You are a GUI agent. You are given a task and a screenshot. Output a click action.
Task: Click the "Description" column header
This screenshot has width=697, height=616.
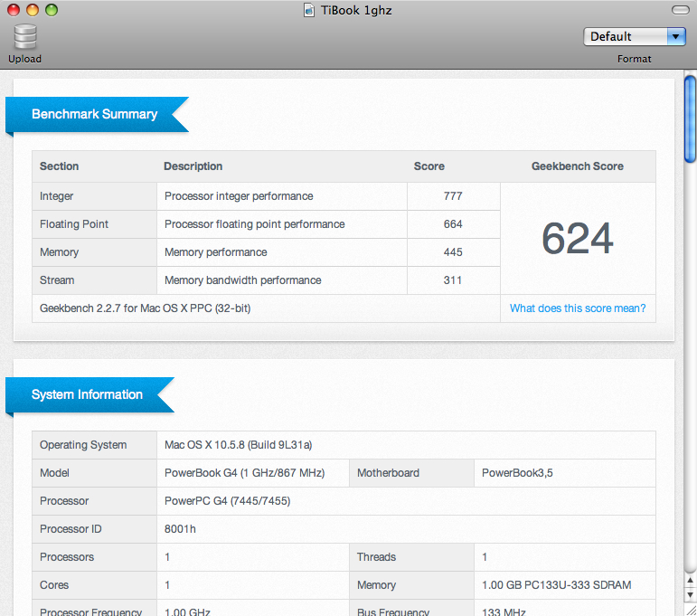tap(193, 166)
